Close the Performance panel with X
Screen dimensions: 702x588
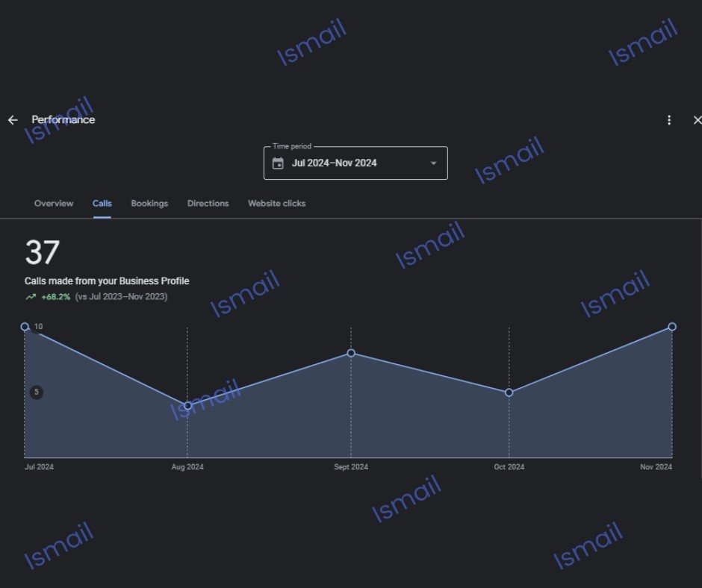[x=697, y=120]
